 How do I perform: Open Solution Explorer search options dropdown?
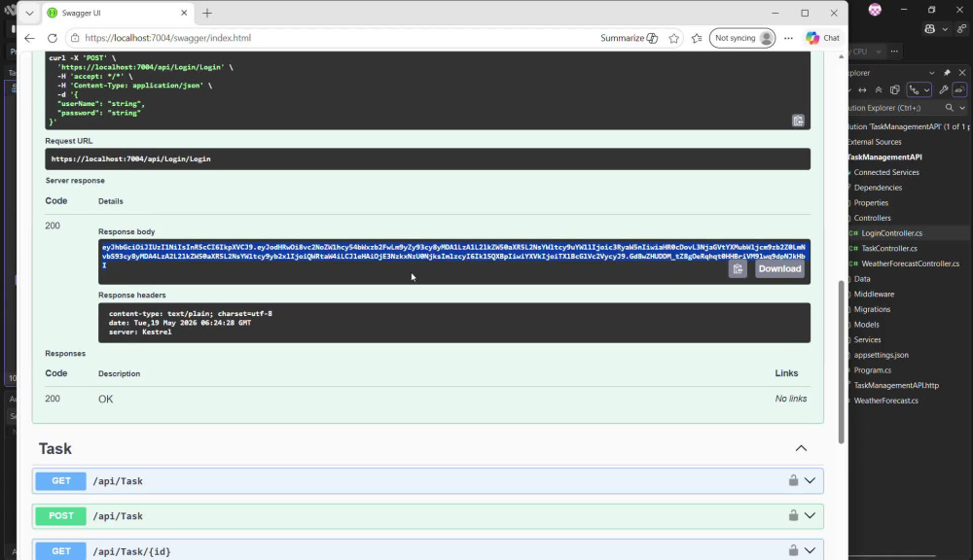point(962,108)
